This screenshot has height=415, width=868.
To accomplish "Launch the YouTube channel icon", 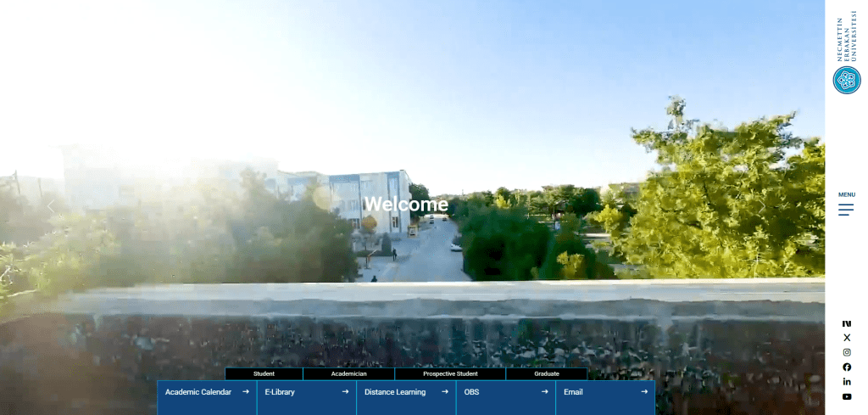I will (847, 396).
